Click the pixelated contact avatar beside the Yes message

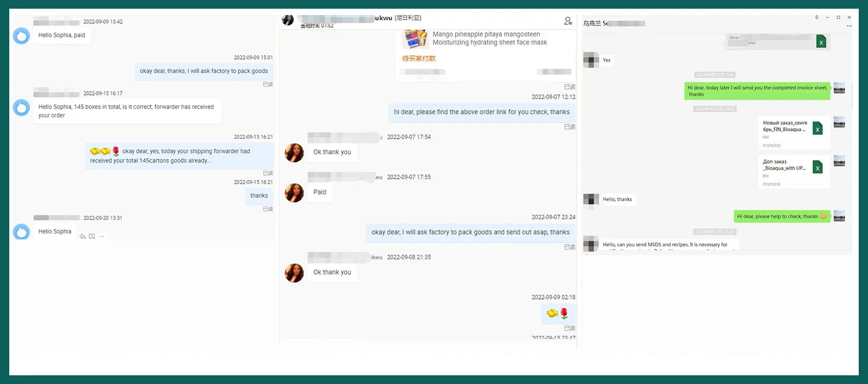tap(591, 60)
